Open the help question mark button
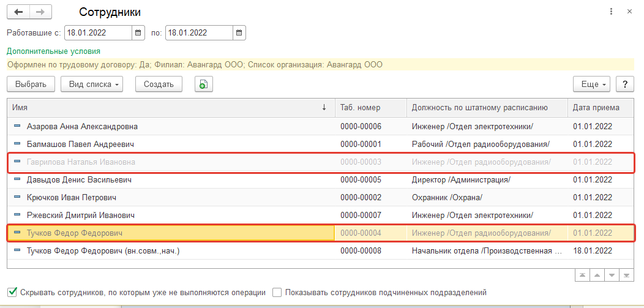The width and height of the screenshot is (644, 308). pyautogui.click(x=624, y=85)
